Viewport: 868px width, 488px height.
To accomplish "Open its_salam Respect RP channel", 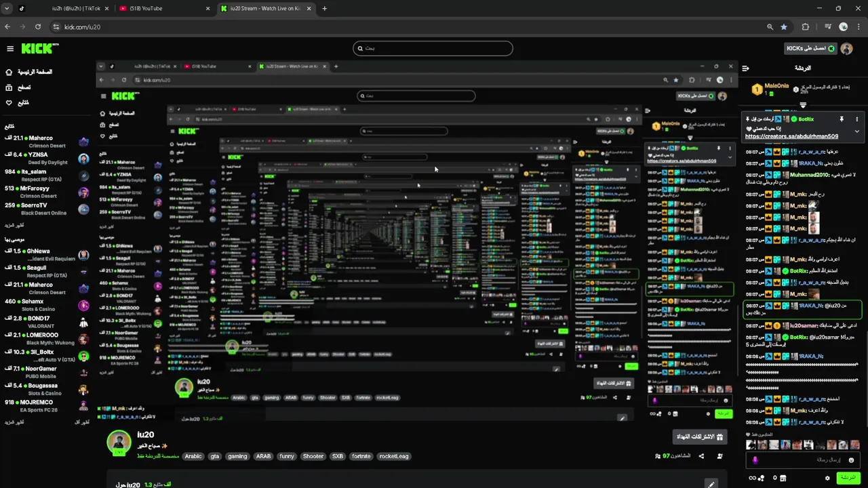I will pos(46,176).
